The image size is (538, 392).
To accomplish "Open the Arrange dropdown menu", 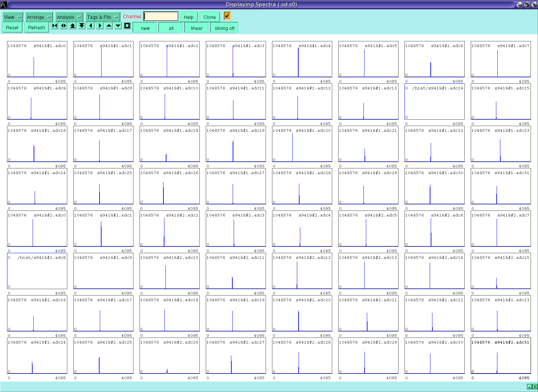I will coord(39,17).
